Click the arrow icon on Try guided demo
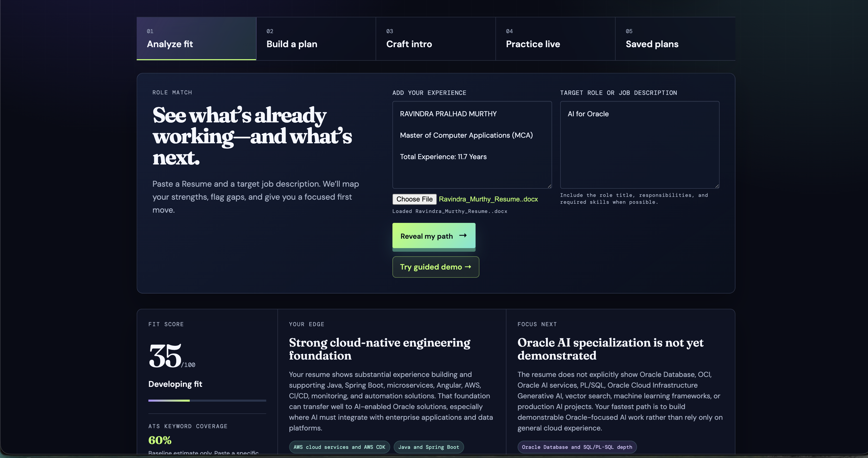 click(x=468, y=267)
